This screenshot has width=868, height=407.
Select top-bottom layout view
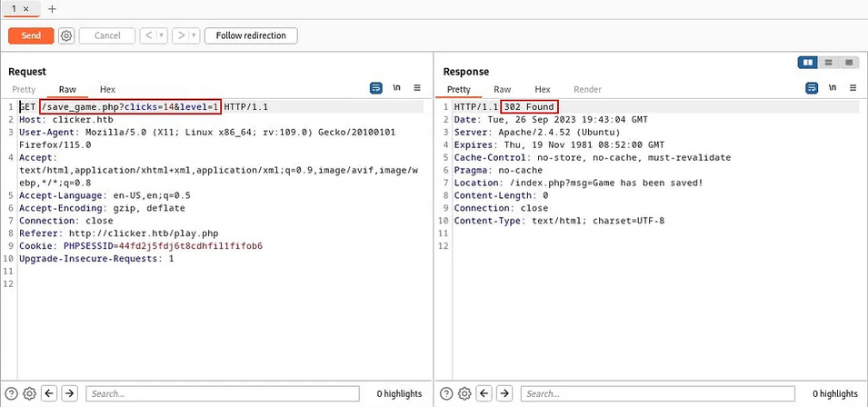pyautogui.click(x=829, y=63)
